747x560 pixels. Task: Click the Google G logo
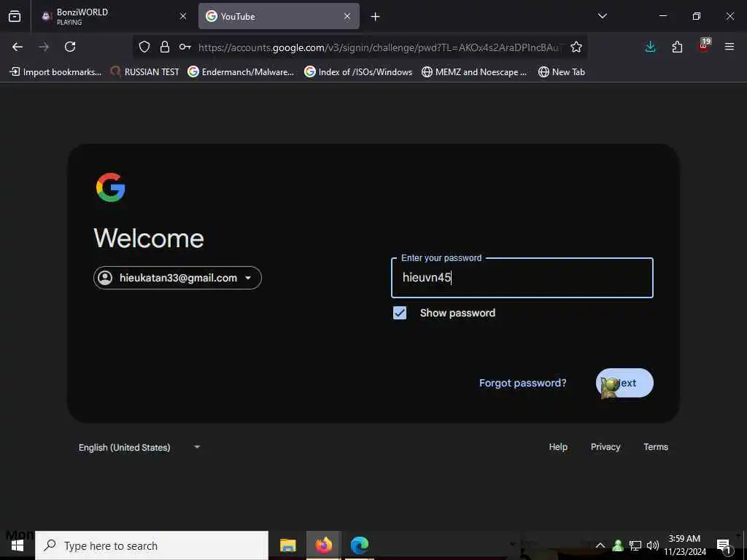(x=111, y=187)
